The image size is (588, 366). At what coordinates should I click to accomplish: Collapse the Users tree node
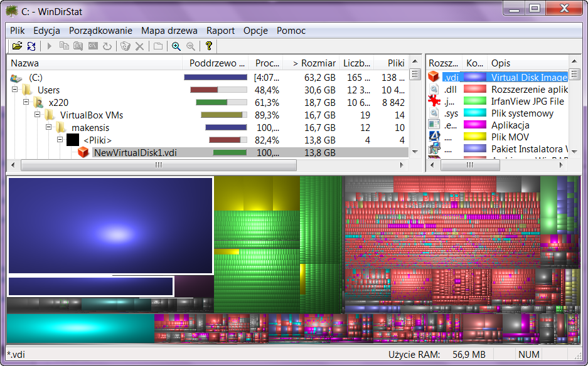coord(14,90)
